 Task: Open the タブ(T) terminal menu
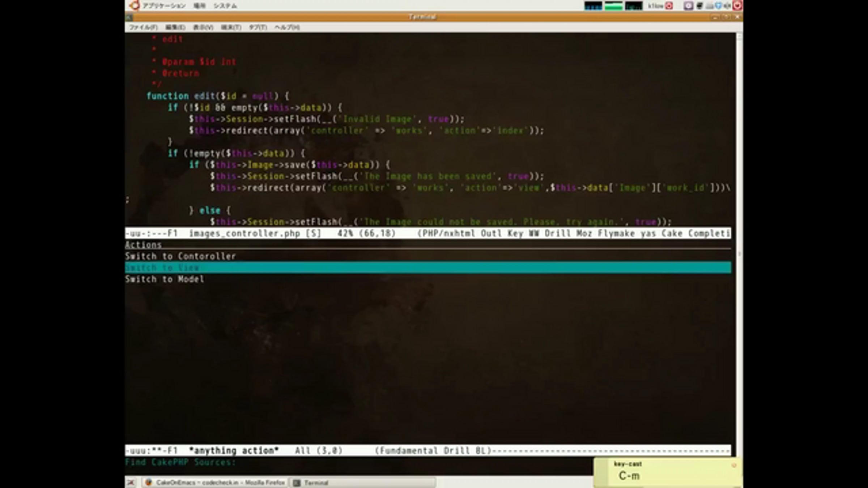(x=258, y=27)
